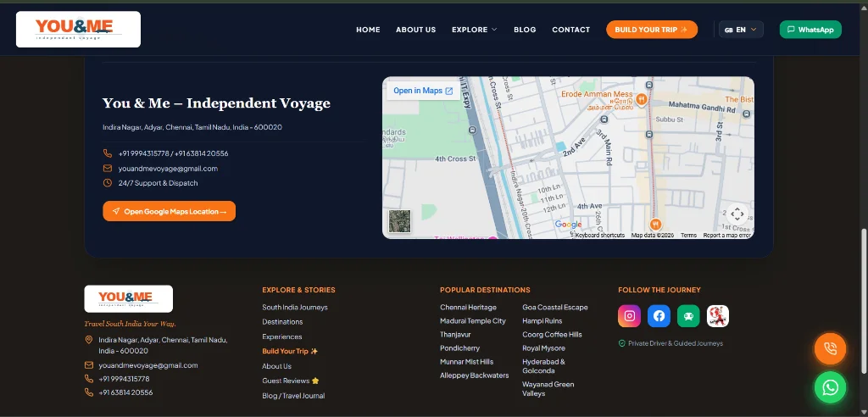Select Goa Coastal Escape destination

(x=555, y=308)
